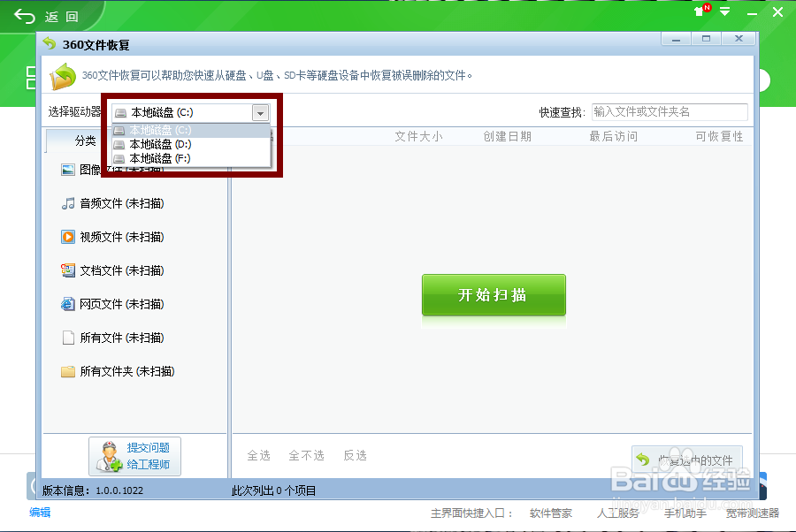Screen dimensions: 796x532
Task: Open the 所有文件 (all files) category icon
Action: 69,338
